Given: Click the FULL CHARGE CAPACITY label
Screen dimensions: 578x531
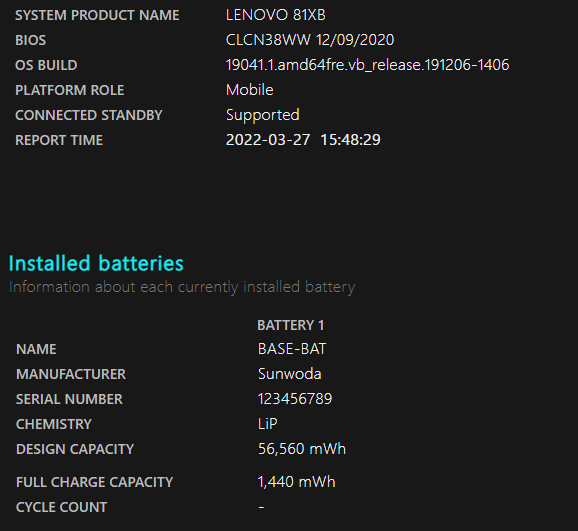Looking at the screenshot, I should tap(94, 482).
